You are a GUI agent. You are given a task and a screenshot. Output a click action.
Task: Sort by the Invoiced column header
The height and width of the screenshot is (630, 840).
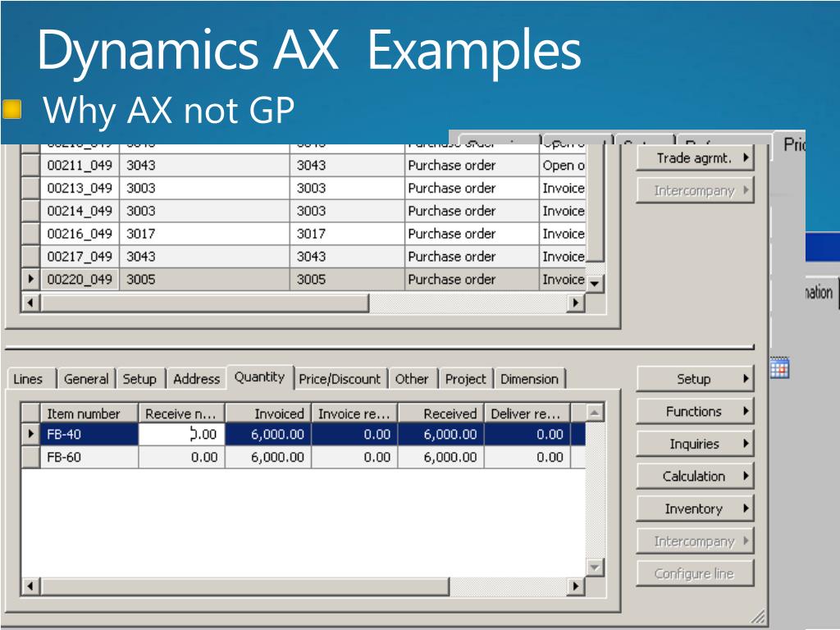[x=268, y=413]
